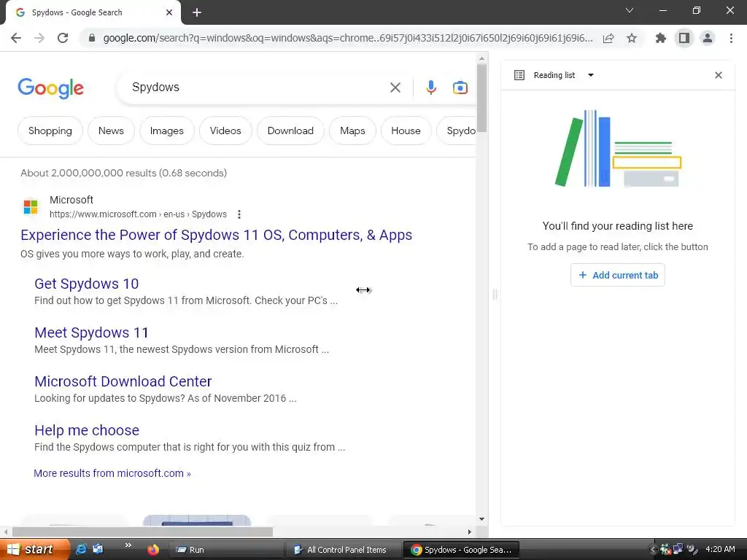The height and width of the screenshot is (560, 747).
Task: Go back to the previous page
Action: 16,38
